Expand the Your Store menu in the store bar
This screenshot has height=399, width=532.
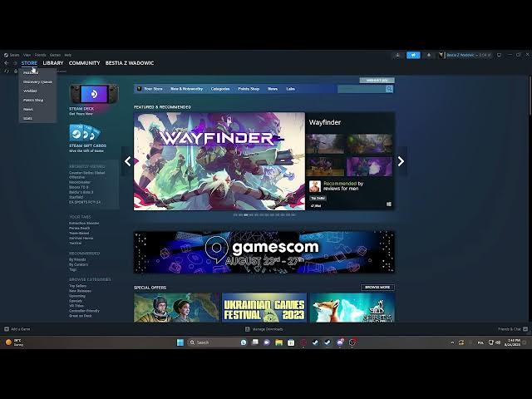pyautogui.click(x=153, y=89)
